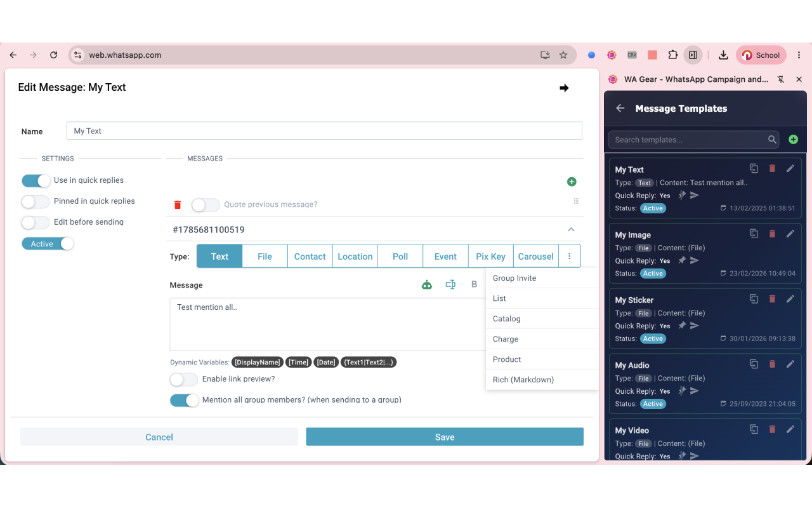Viewport: 812px width, 508px height.
Task: Click the black arrow beside edit title
Action: [x=564, y=88]
